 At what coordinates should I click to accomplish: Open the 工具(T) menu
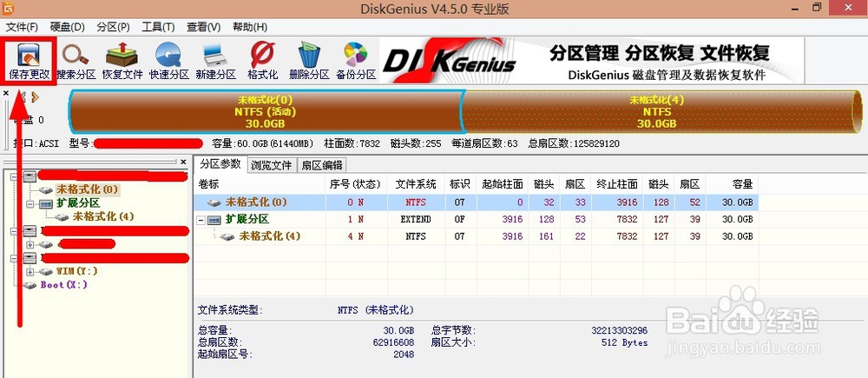click(158, 27)
